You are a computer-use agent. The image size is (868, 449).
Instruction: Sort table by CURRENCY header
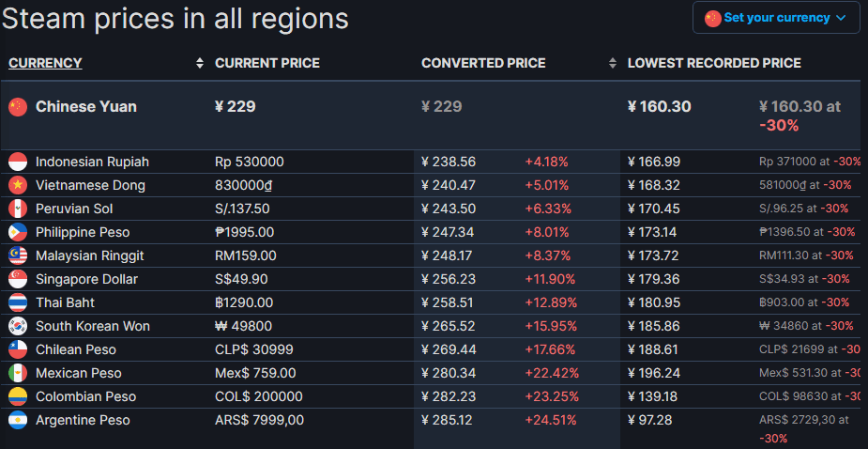pyautogui.click(x=45, y=63)
